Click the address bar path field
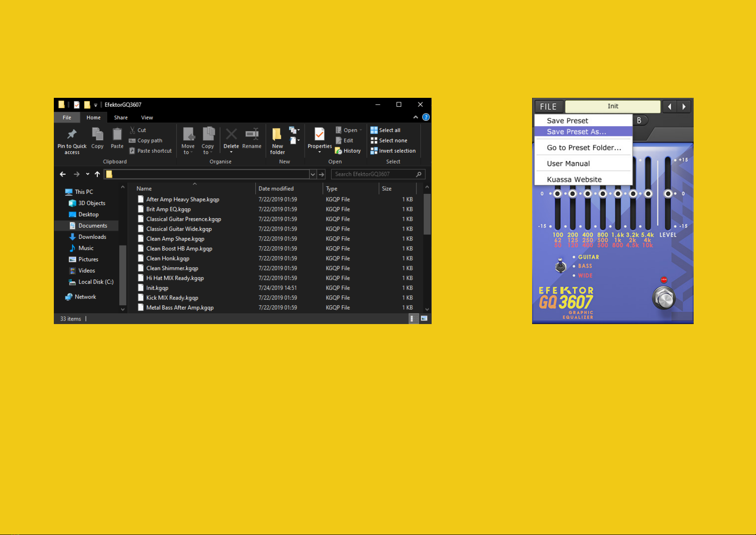 click(206, 174)
